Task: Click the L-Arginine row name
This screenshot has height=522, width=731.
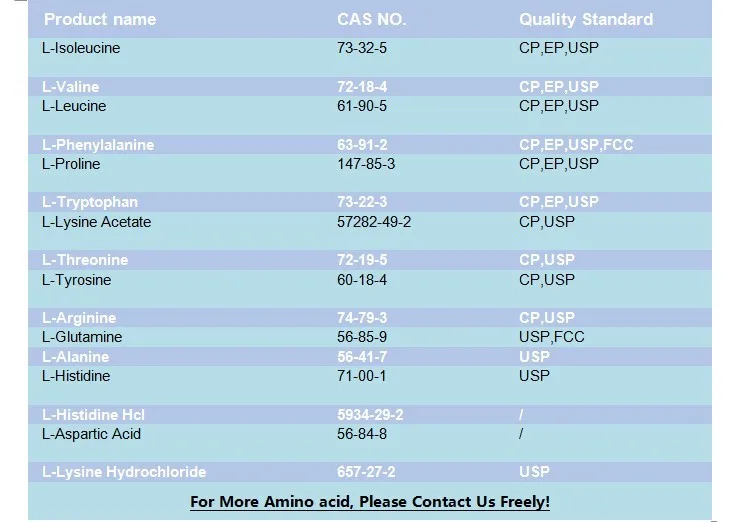Action: tap(79, 318)
